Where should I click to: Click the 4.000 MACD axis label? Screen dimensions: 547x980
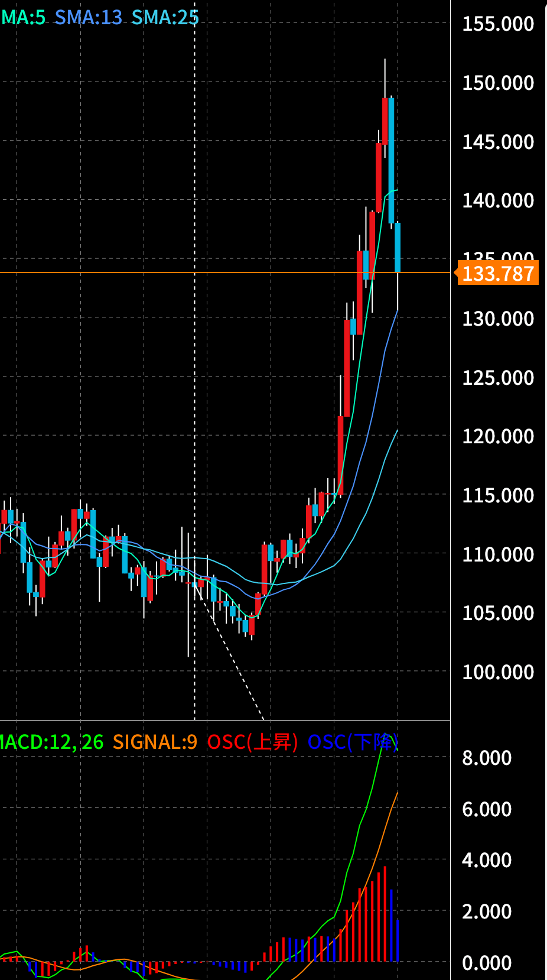[487, 860]
